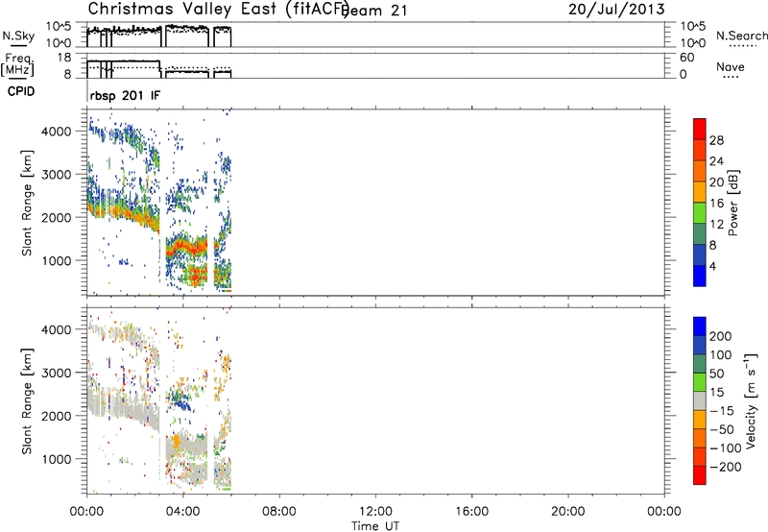The height and width of the screenshot is (532, 768).
Task: Click the '60' Nave axis value
Action: [687, 58]
